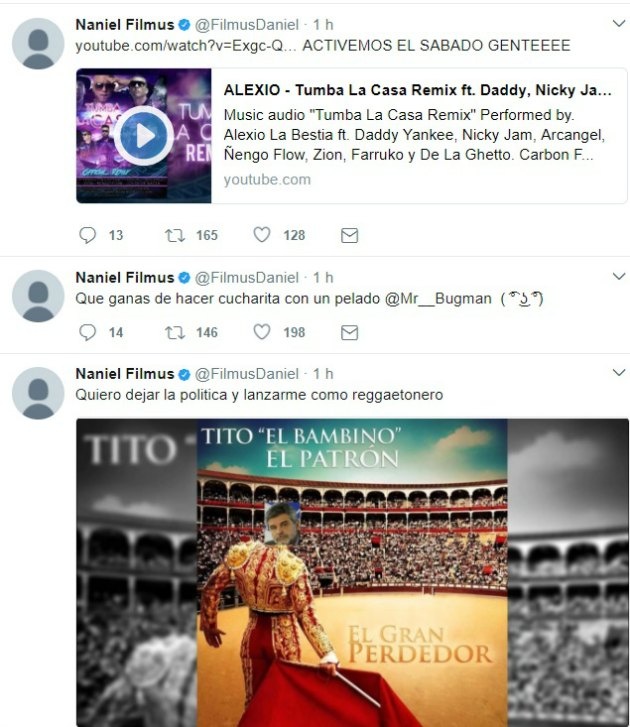This screenshot has width=630, height=727.
Task: Open the dropdown arrow of the cucharita tweet
Action: coord(618,276)
